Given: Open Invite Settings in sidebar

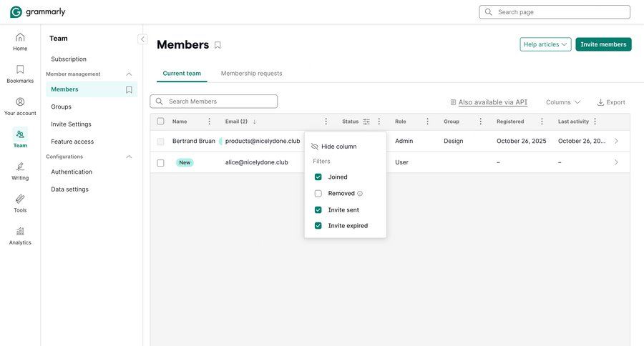Looking at the screenshot, I should tap(71, 124).
